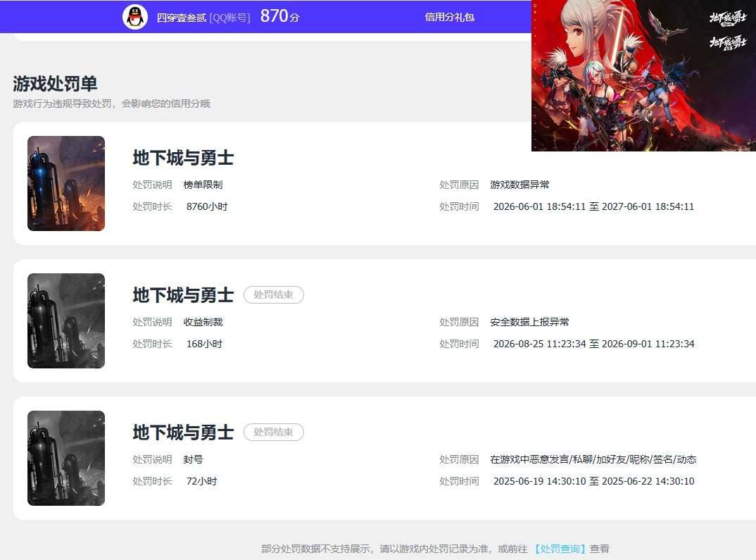Image resolution: width=756 pixels, height=560 pixels.
Task: Click the 2025-06-19 to 2025-06-22 time range
Action: pos(593,481)
